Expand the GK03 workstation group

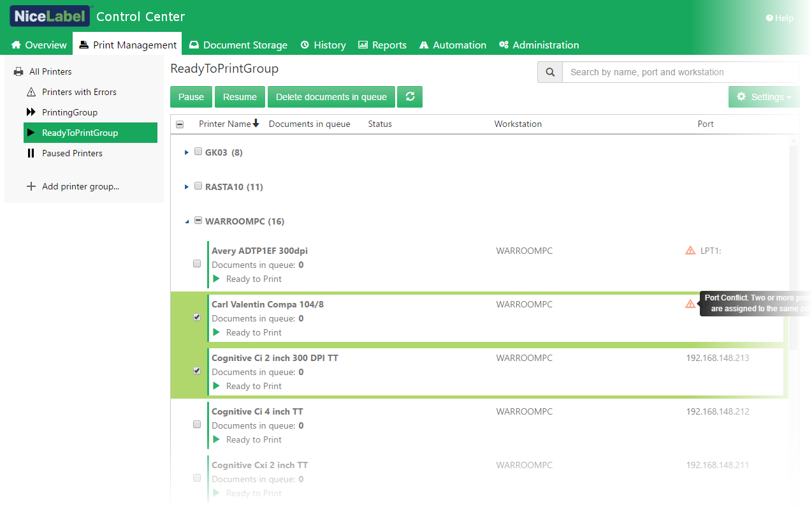(x=187, y=152)
